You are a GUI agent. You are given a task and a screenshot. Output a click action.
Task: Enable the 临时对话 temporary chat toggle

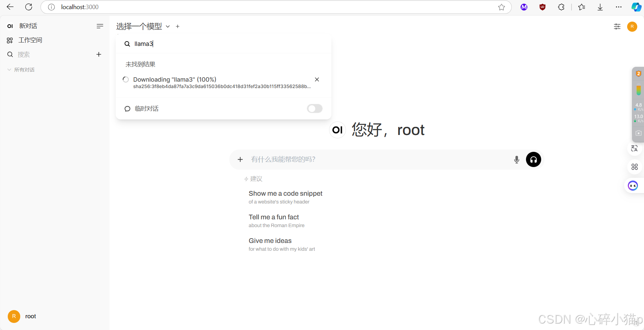314,108
